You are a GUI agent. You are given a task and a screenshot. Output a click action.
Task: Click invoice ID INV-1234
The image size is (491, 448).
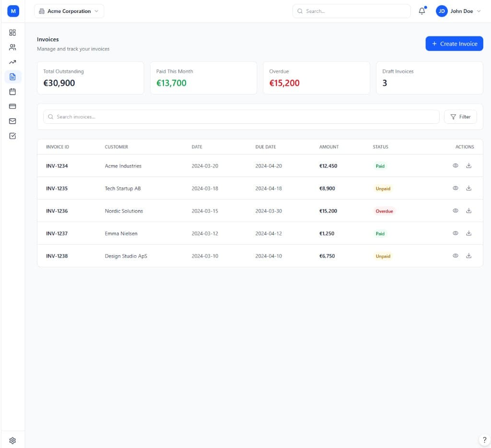pos(57,166)
